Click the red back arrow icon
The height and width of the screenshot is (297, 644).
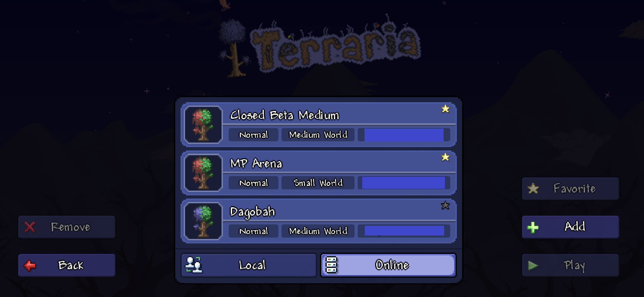point(30,266)
